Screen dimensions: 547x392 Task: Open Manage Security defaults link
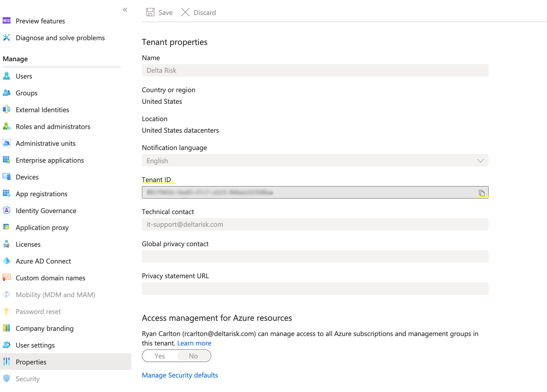(180, 375)
